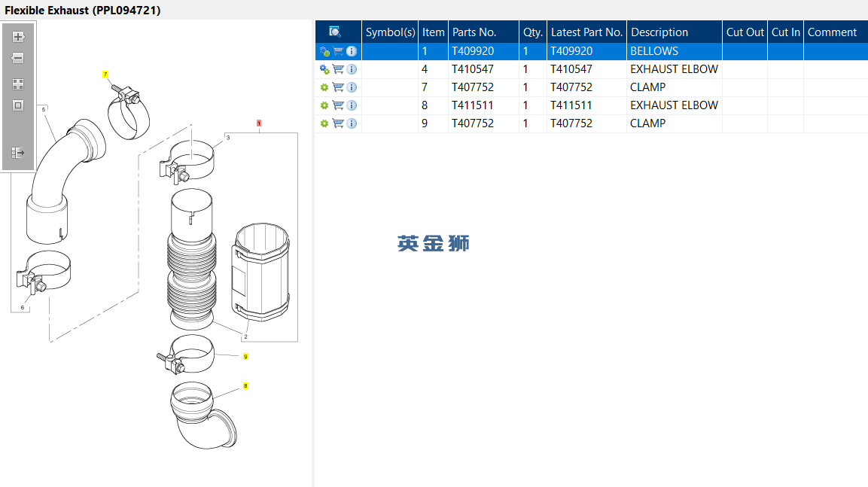
Task: Click the Comment column header
Action: pyautogui.click(x=836, y=32)
